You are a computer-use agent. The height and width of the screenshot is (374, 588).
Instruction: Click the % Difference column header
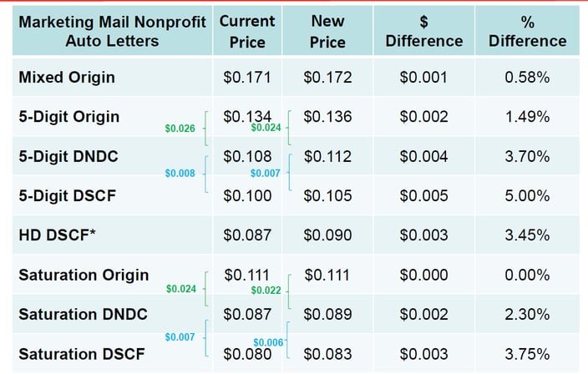pos(527,30)
